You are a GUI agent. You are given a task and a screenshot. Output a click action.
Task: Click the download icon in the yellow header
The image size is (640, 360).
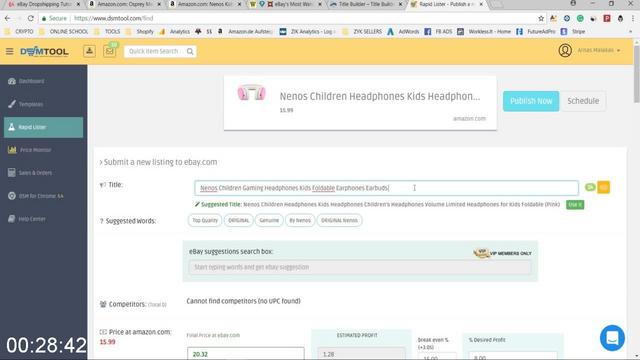[x=89, y=51]
